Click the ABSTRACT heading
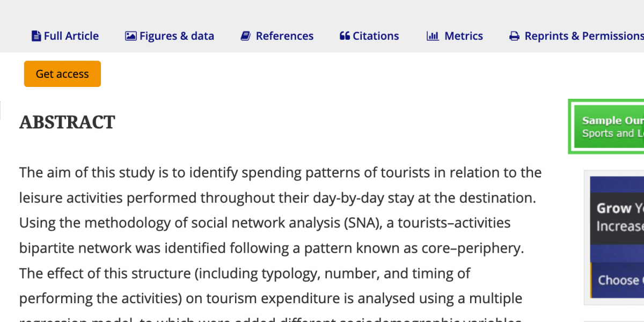The width and height of the screenshot is (644, 322). tap(67, 122)
